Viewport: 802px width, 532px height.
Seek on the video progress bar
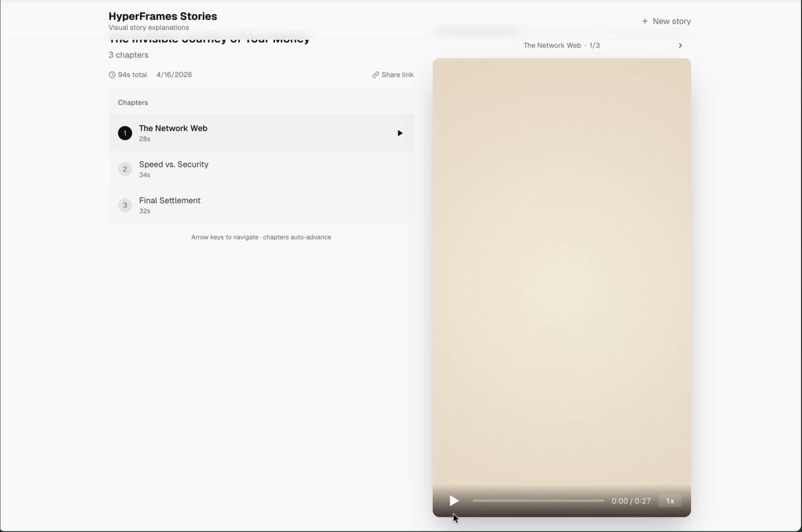pos(538,501)
